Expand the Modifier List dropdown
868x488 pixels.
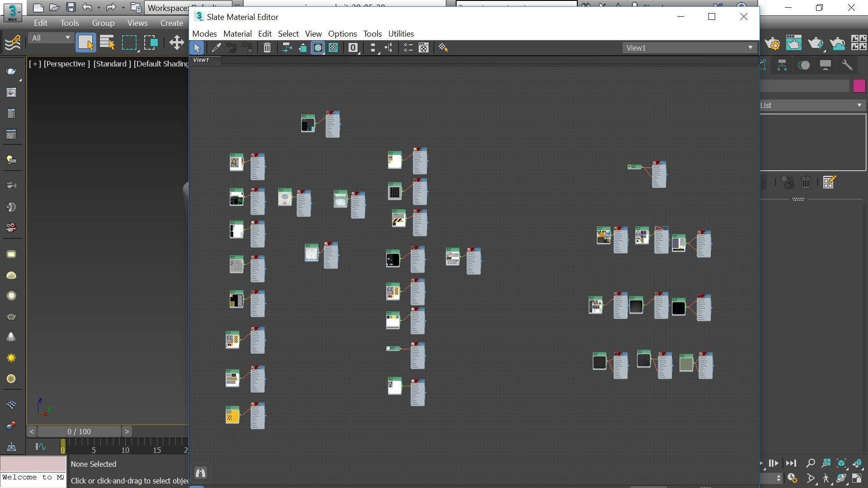[x=859, y=105]
